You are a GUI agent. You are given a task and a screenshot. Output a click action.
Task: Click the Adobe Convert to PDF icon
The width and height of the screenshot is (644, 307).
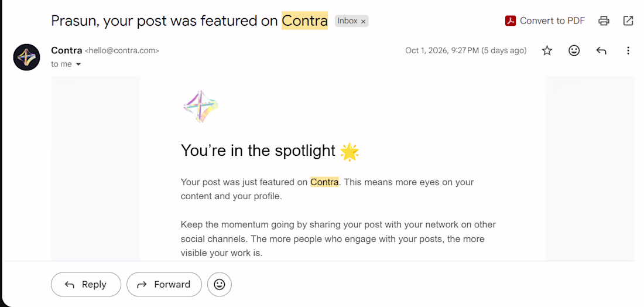[510, 21]
